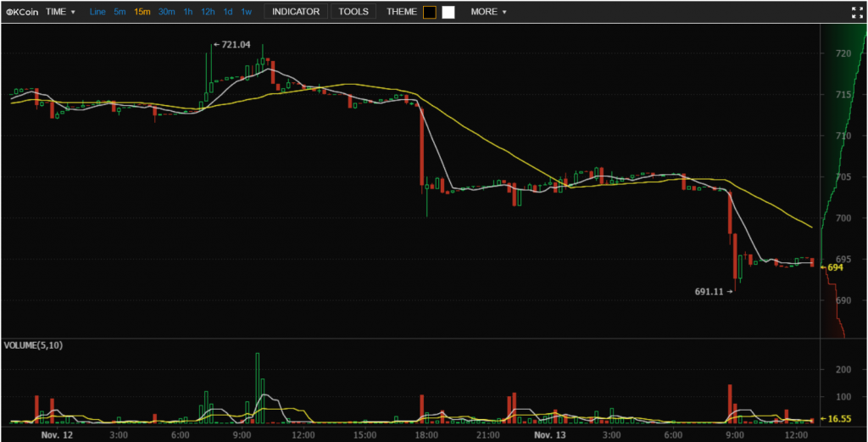The image size is (868, 442).
Task: Select the 5m interval
Action: click(120, 12)
